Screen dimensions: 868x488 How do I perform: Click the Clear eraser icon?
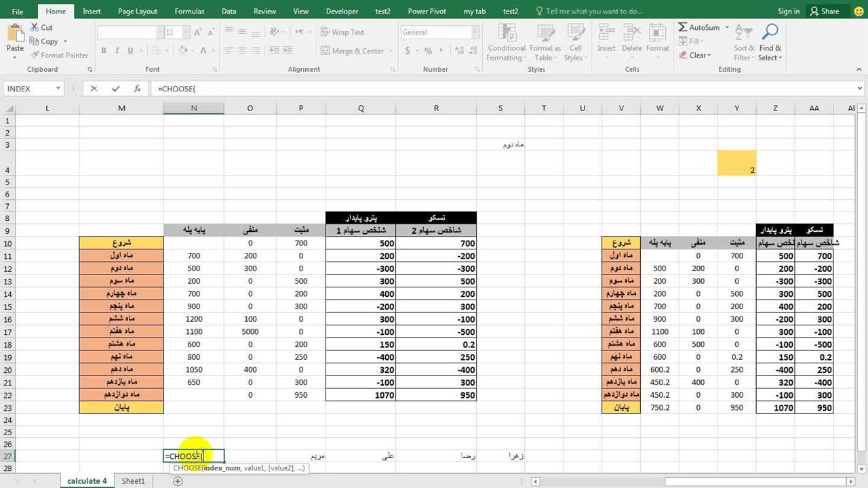[683, 56]
